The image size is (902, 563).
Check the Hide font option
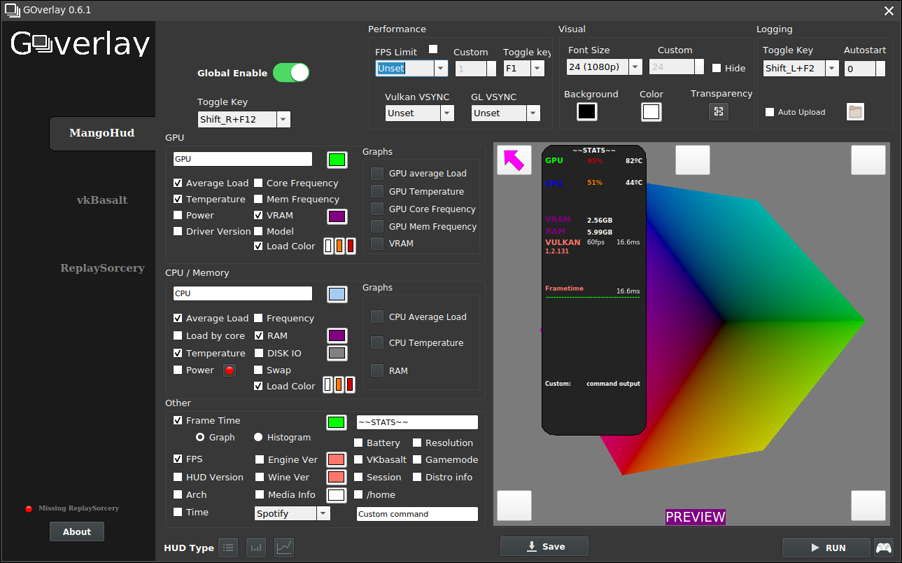click(x=716, y=68)
